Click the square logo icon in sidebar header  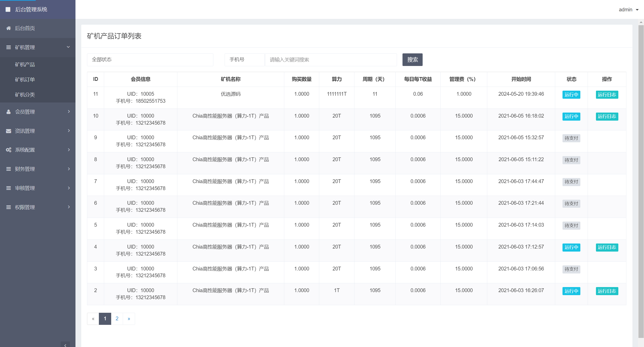[x=8, y=10]
